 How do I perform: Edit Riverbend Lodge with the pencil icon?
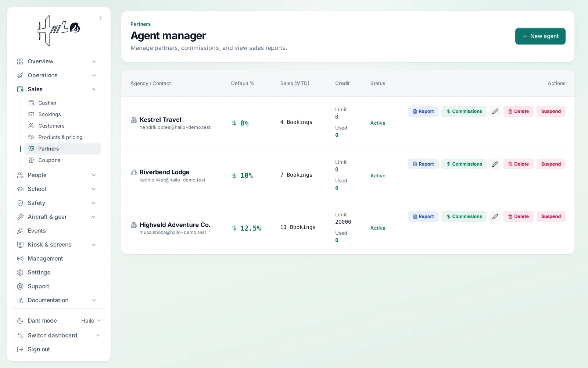[495, 164]
